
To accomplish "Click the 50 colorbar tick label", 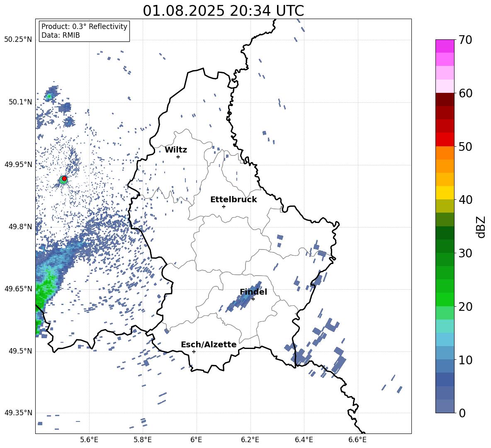I will [465, 147].
